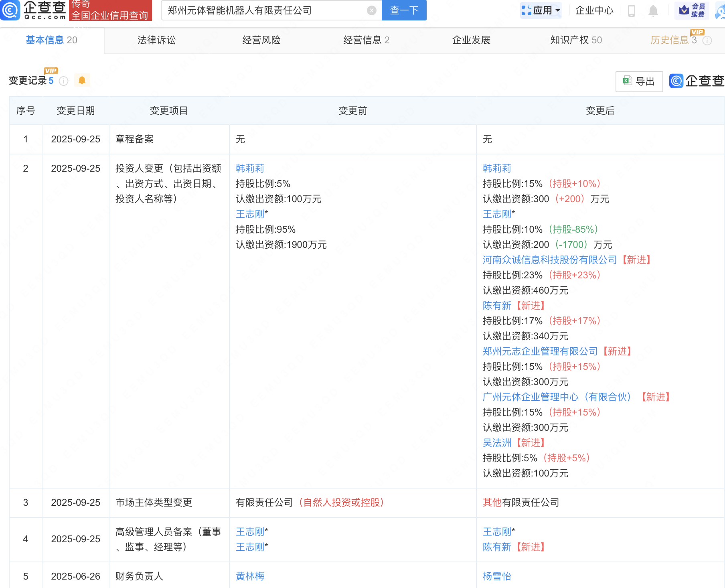
Task: Open 吴法洲 shareholder link
Action: 497,443
